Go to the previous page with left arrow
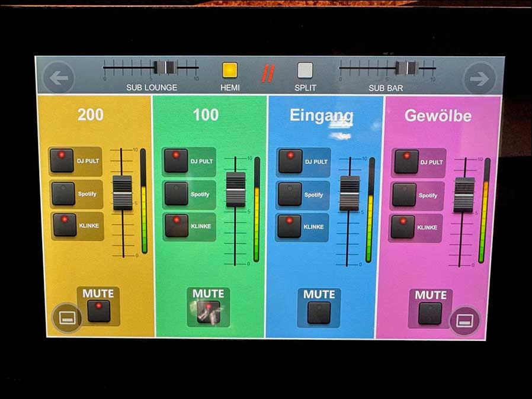The height and width of the screenshot is (399, 532). 59,78
